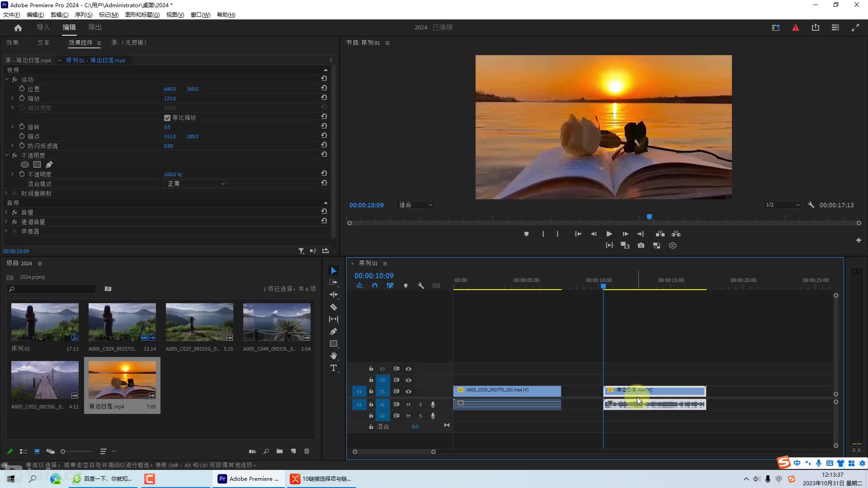This screenshot has width=868, height=488.
Task: Expand the Rotation property
Action: click(12, 127)
